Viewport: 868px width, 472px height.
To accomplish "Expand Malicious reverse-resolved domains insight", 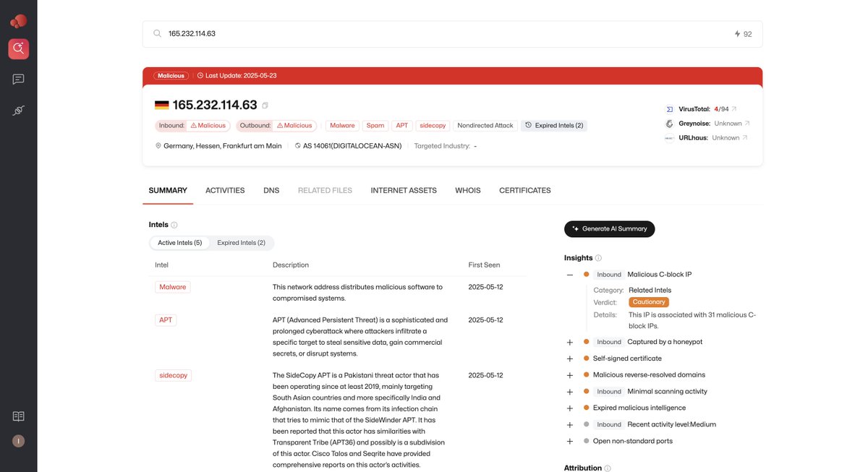I will click(570, 375).
